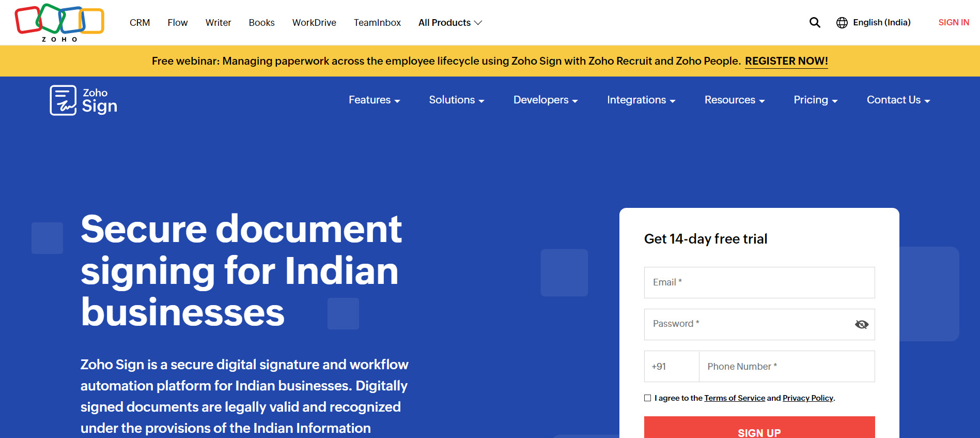Click the SIGN IN link
The image size is (980, 438).
954,23
